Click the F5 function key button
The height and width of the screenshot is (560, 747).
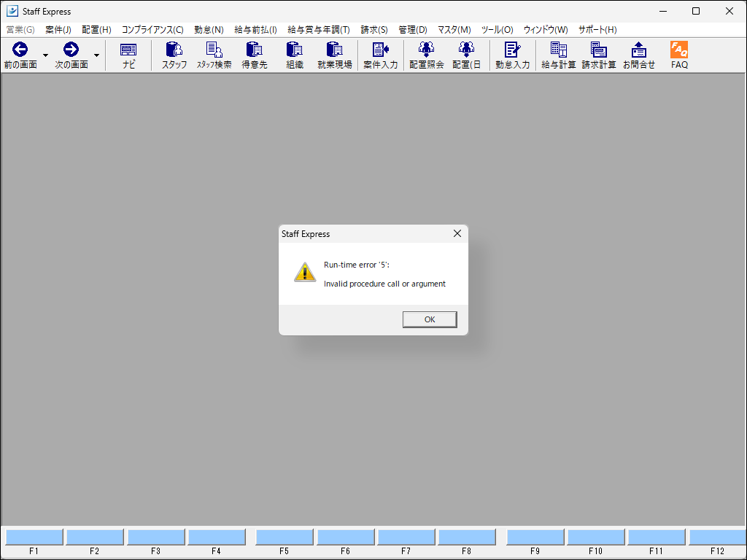[285, 537]
